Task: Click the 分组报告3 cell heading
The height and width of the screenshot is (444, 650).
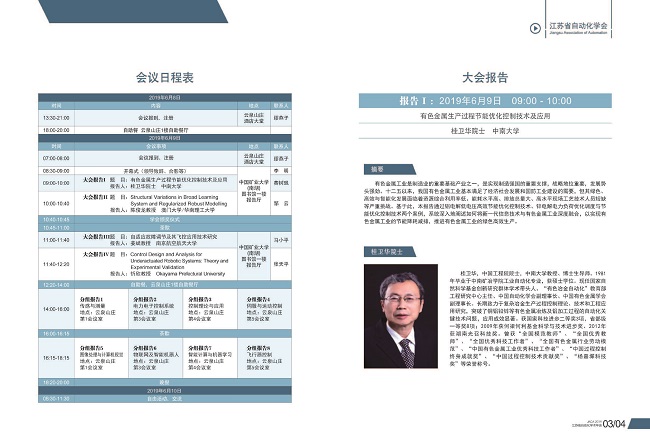Action: point(200,299)
